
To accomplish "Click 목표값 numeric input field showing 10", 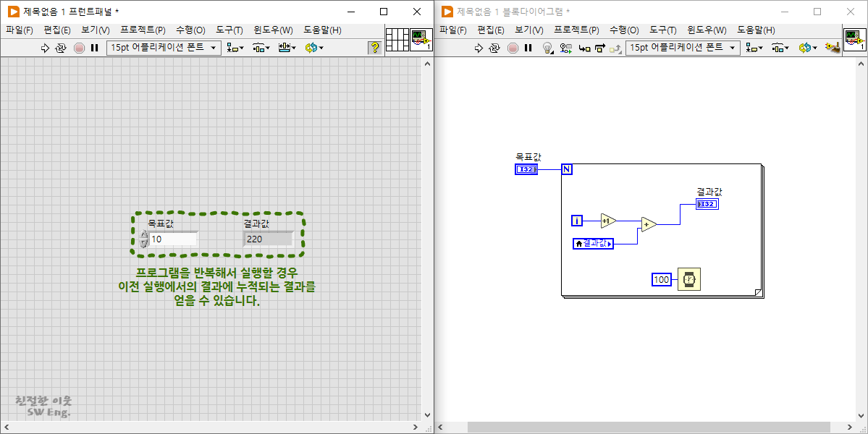I will 173,239.
